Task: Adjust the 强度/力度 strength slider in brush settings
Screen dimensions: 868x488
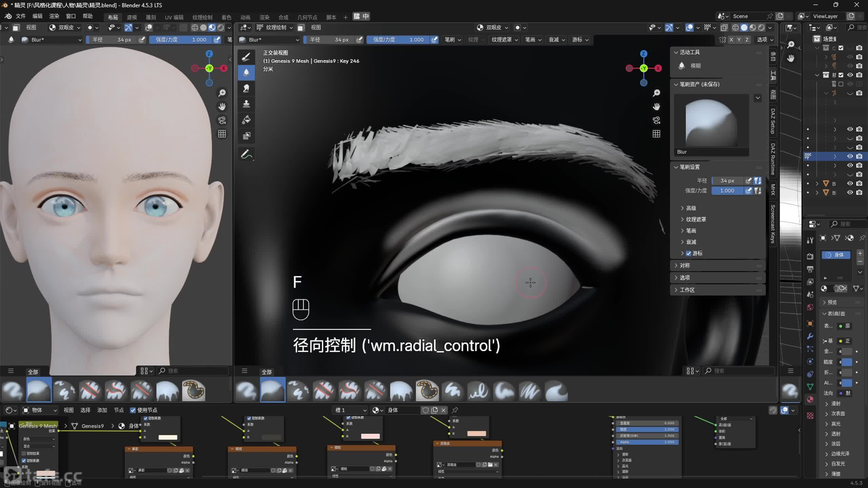Action: pyautogui.click(x=727, y=190)
